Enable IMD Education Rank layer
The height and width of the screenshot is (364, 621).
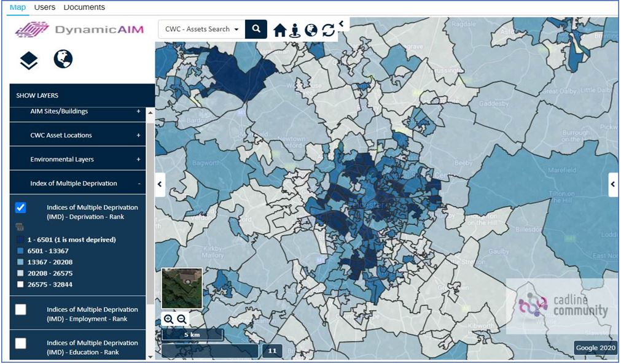pyautogui.click(x=21, y=343)
